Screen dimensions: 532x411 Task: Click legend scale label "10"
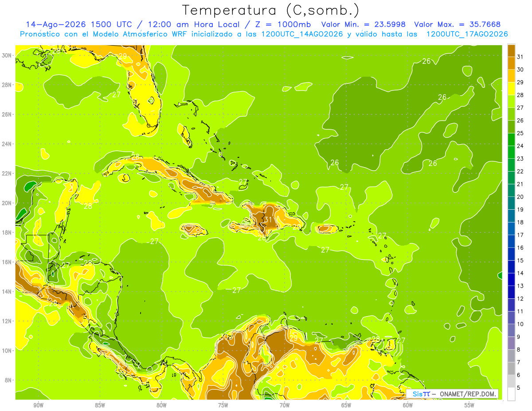point(520,324)
